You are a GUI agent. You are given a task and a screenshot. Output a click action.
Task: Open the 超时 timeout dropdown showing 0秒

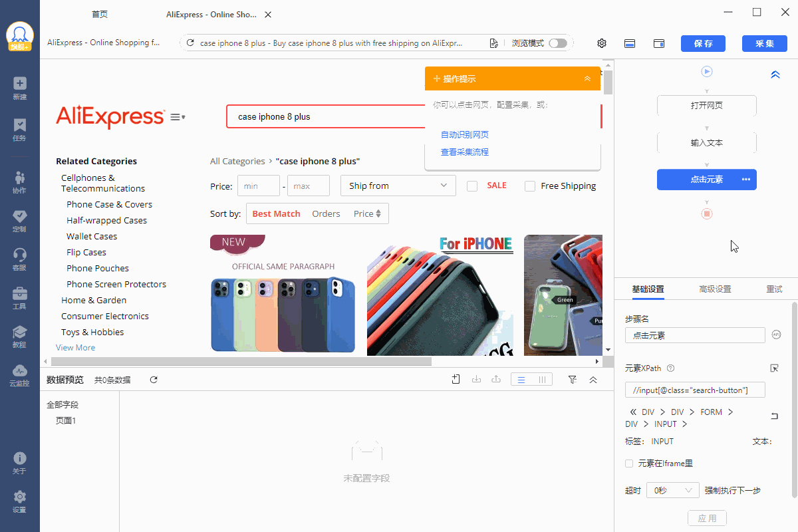[672, 490]
